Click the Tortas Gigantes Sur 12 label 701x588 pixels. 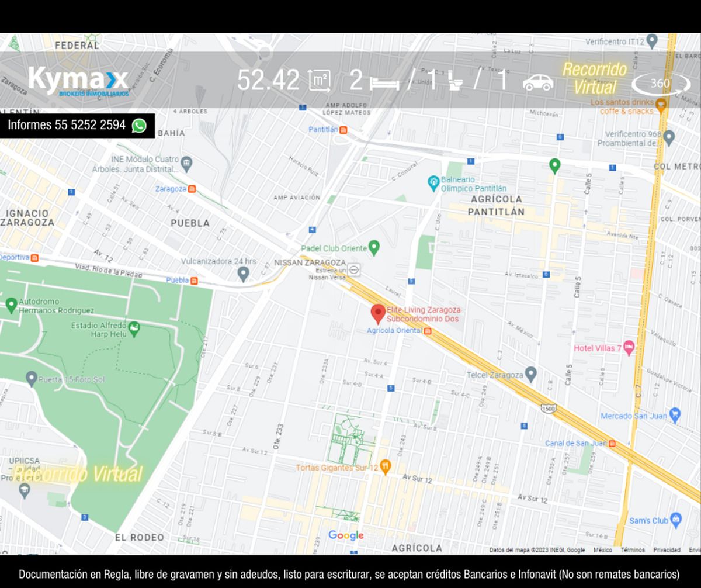tap(336, 468)
